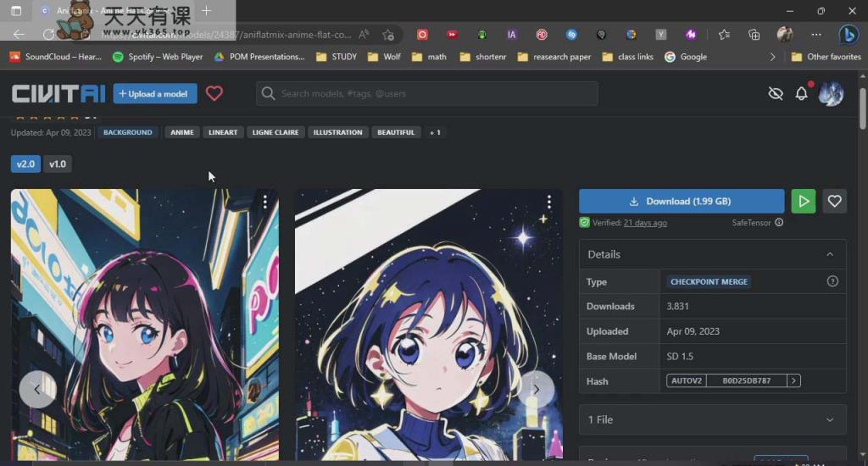Open the class links bookmarks folder
Screen dimensions: 868x466
pyautogui.click(x=628, y=57)
